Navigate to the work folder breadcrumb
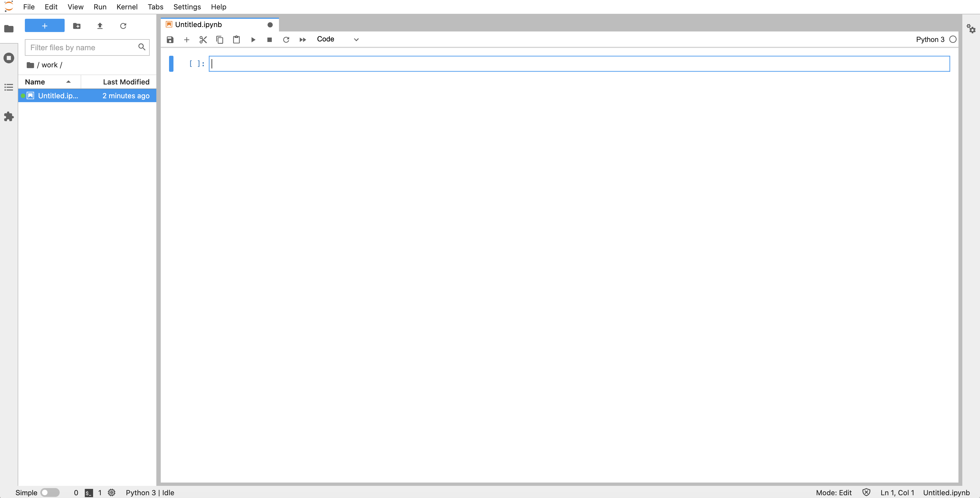Image resolution: width=980 pixels, height=498 pixels. [x=49, y=65]
